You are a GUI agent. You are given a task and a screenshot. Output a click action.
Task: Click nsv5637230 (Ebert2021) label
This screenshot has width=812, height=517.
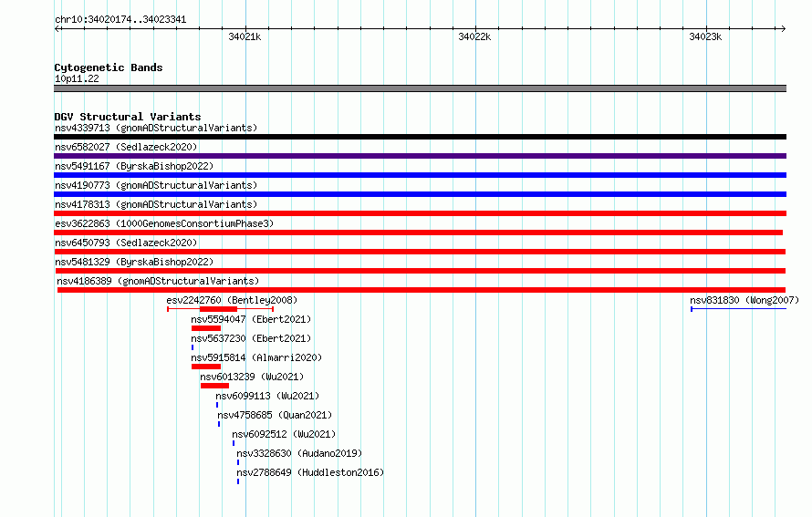coord(251,338)
